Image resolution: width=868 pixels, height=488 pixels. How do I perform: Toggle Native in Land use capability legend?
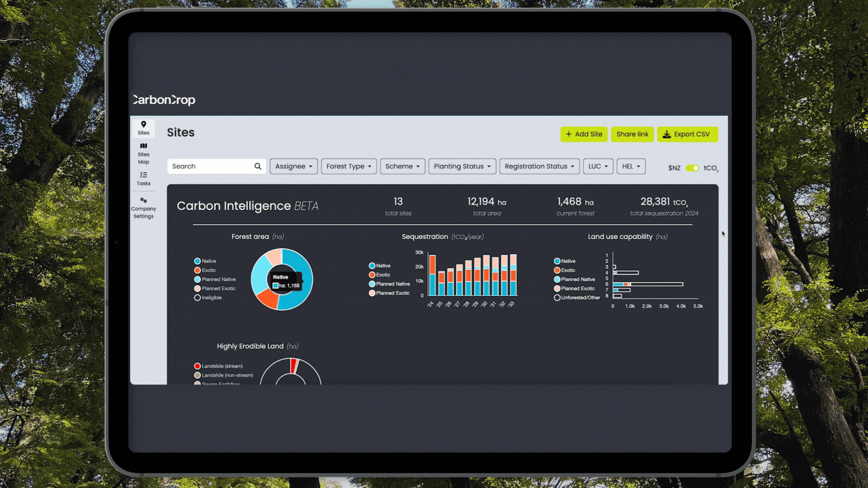click(565, 261)
